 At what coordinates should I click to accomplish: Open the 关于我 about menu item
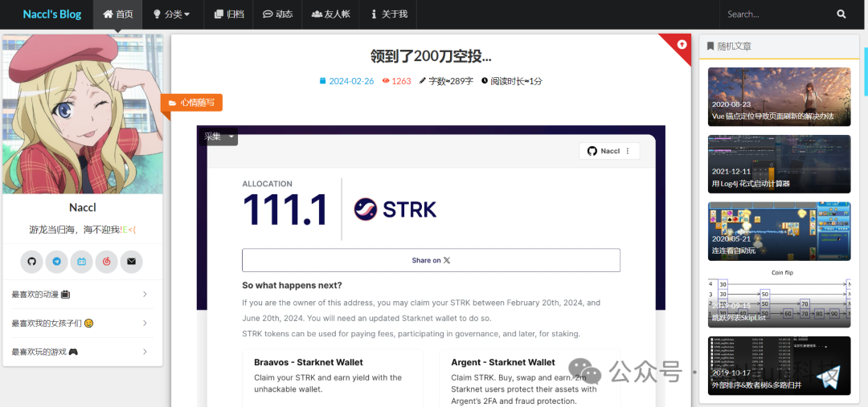(x=389, y=14)
